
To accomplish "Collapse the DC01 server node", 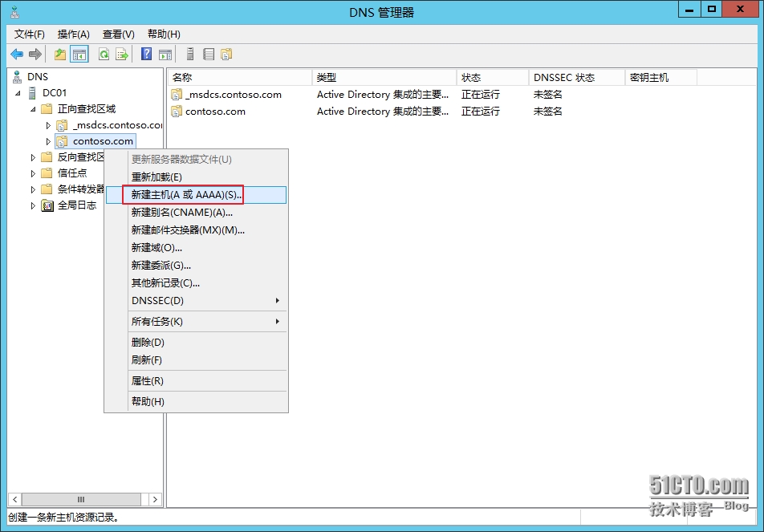I will [x=18, y=93].
